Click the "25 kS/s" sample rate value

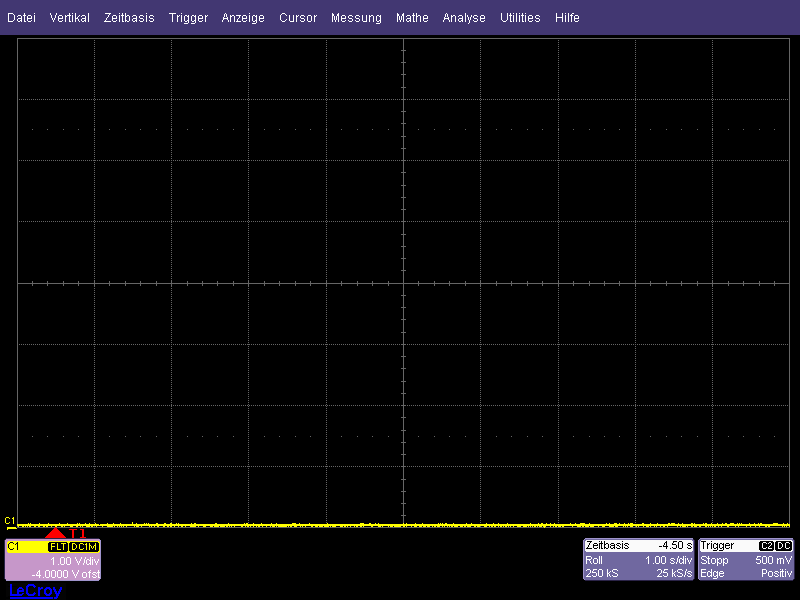pos(674,573)
